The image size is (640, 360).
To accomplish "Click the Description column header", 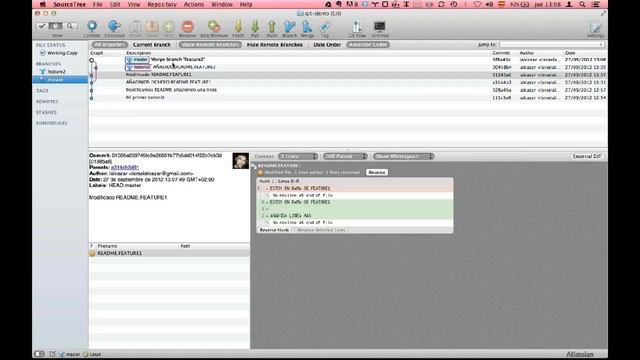I will pos(138,53).
